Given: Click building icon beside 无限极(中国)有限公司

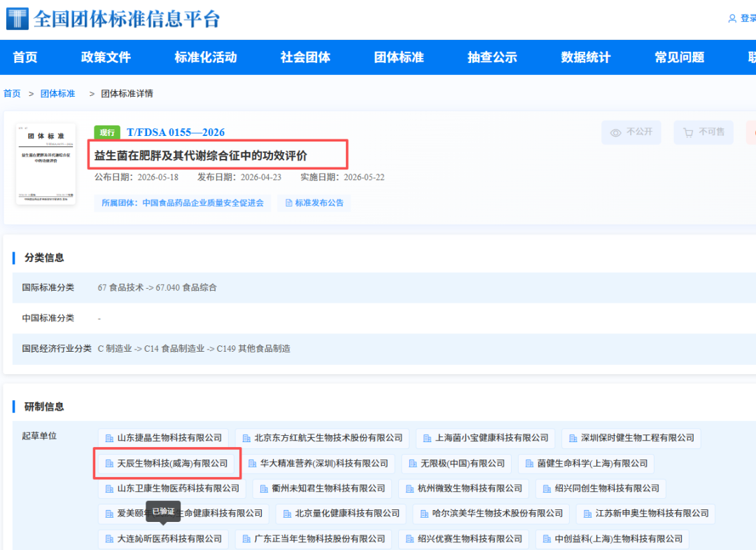Looking at the screenshot, I should [413, 464].
